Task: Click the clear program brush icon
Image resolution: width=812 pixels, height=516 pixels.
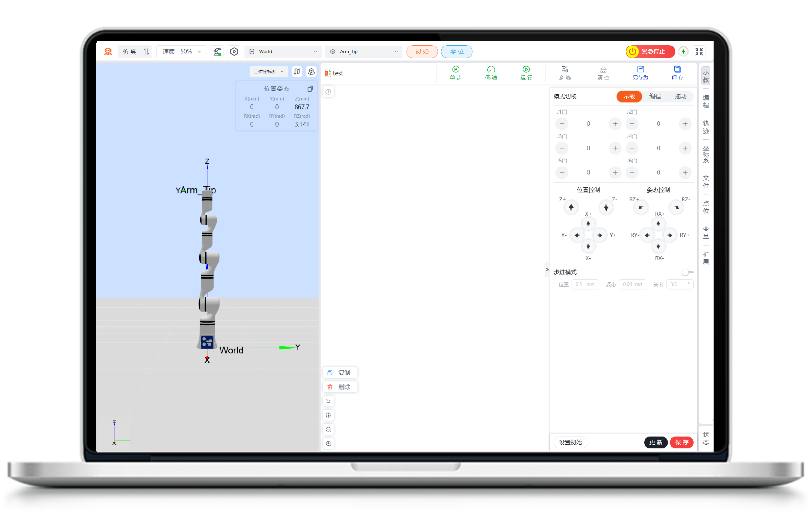Action: click(603, 69)
